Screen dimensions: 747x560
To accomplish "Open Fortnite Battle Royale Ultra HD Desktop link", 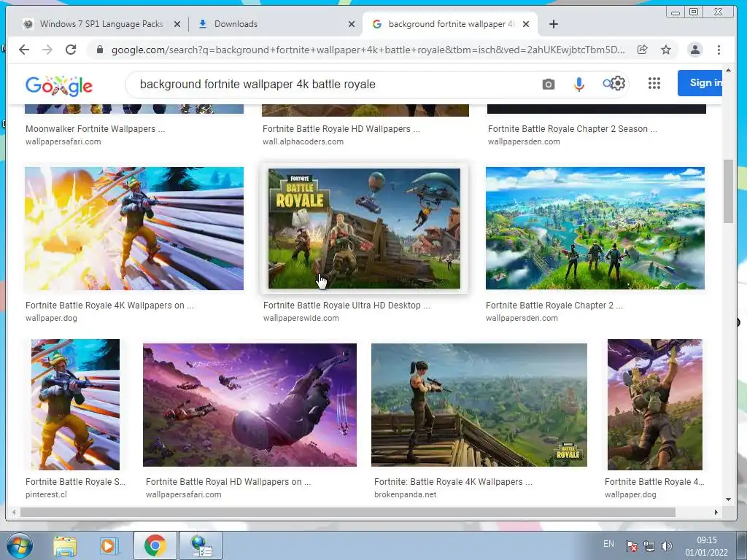I will (x=347, y=306).
